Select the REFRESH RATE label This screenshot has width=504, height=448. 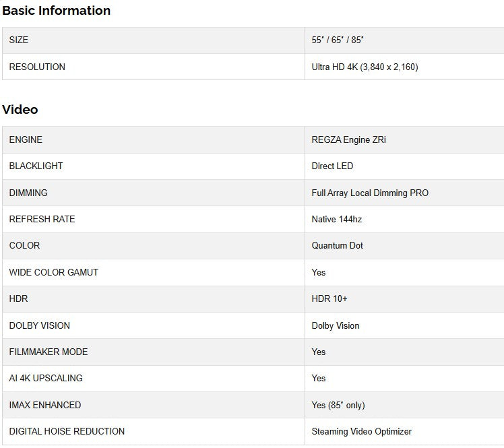[42, 219]
